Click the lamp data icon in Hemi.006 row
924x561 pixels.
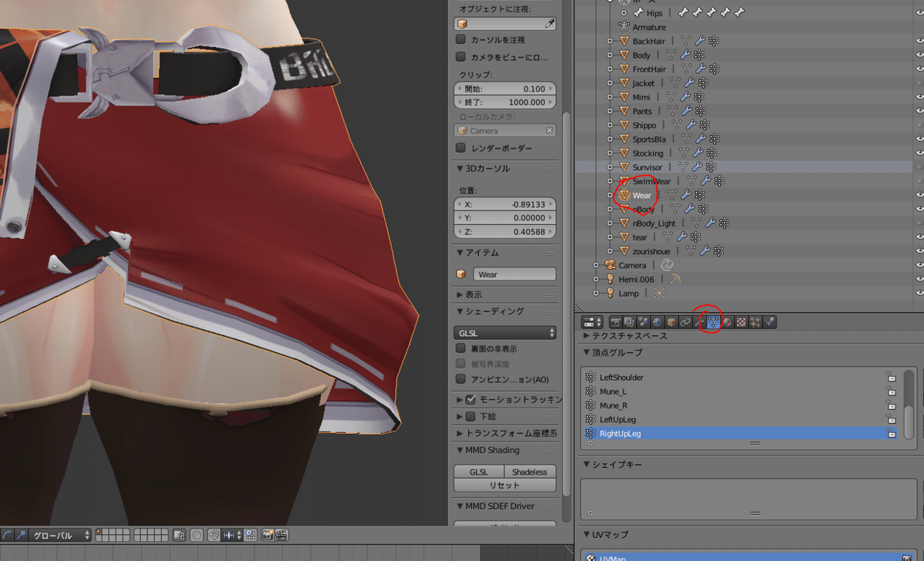[675, 279]
